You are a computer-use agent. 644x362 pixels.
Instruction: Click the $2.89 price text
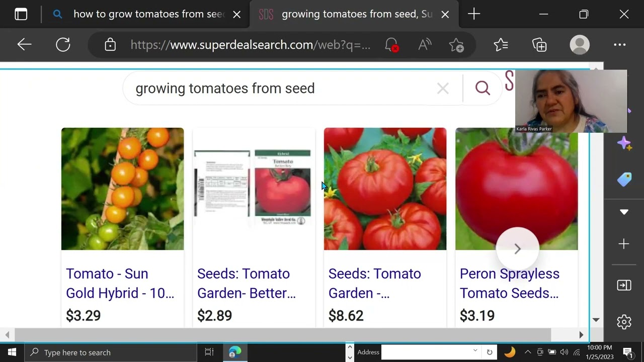215,316
